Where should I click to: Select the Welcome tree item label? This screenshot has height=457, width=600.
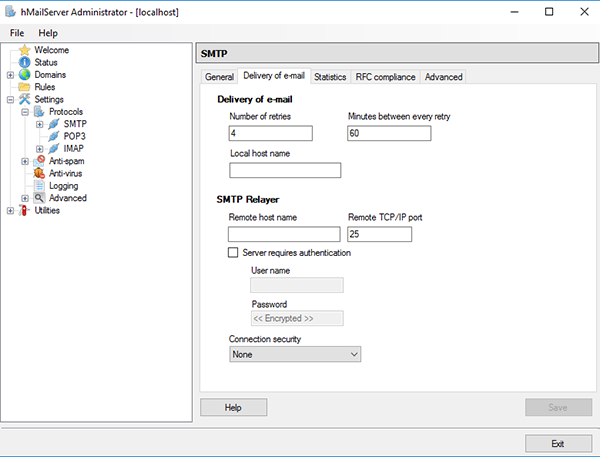pos(52,50)
